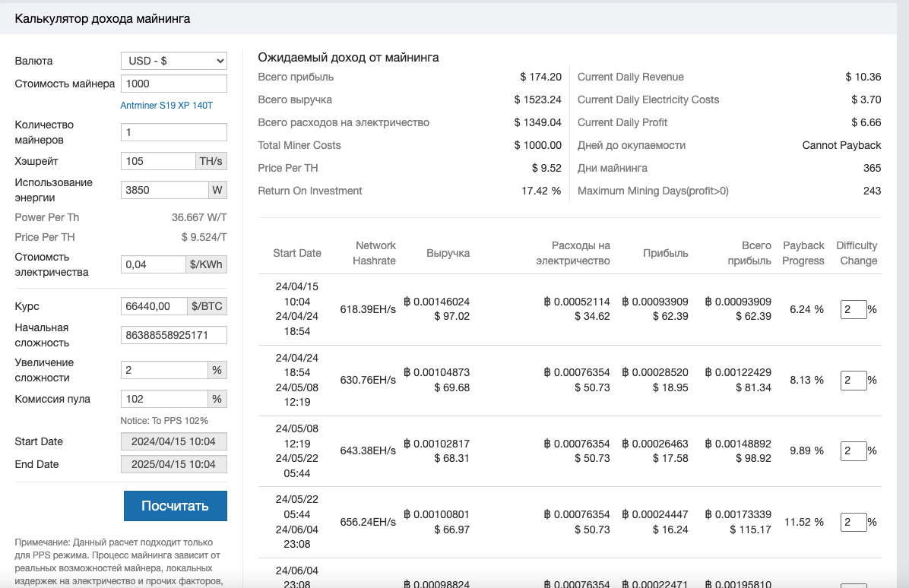Edit Difficulty Change for the 618.39EH/s row
The height and width of the screenshot is (588, 909).
coord(853,309)
